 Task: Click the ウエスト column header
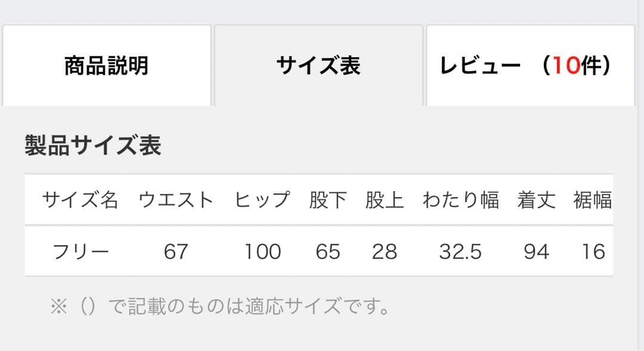pyautogui.click(x=175, y=200)
